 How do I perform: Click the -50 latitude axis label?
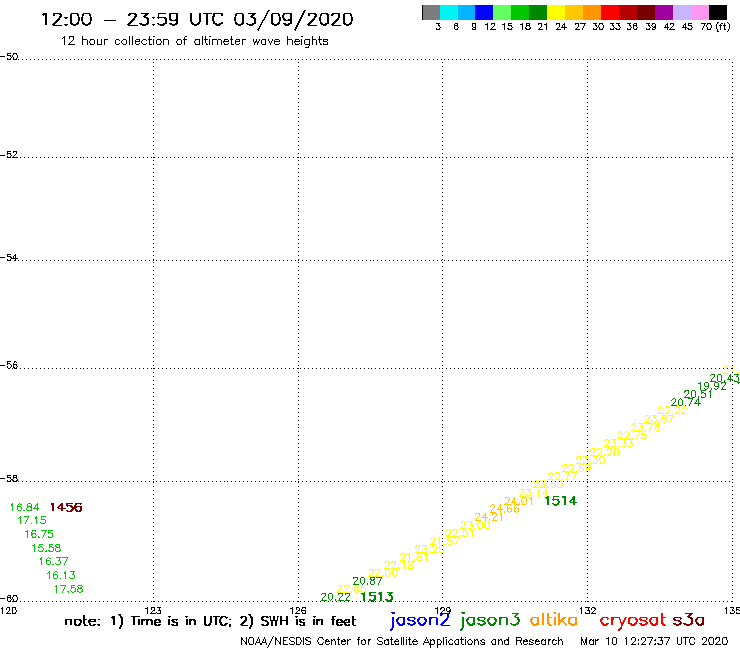tap(9, 57)
